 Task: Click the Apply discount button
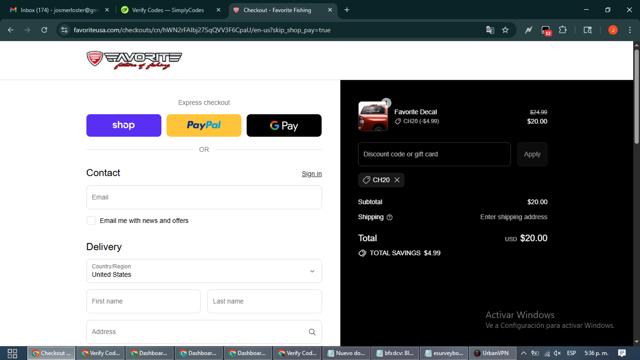tap(532, 154)
